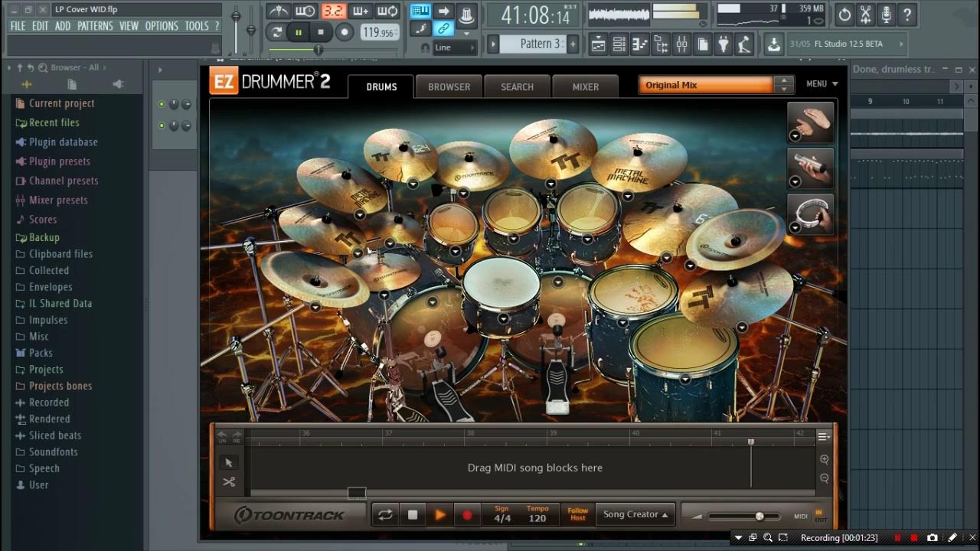Toggle the first channel's green mute LED
Image resolution: width=980 pixels, height=551 pixels.
[162, 104]
